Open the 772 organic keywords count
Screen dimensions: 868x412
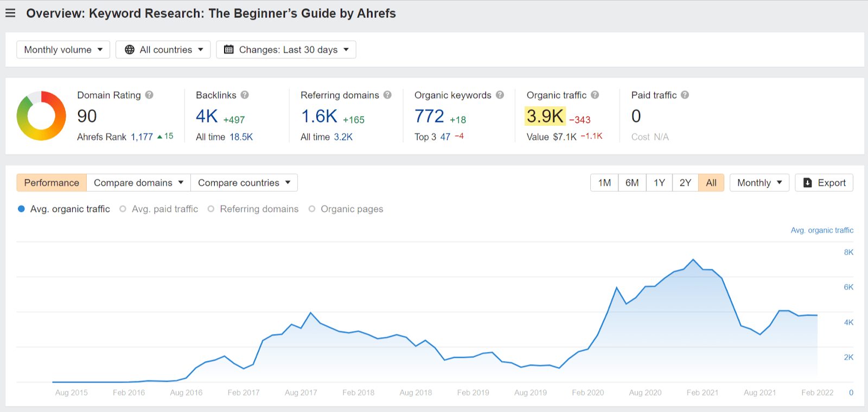point(429,116)
